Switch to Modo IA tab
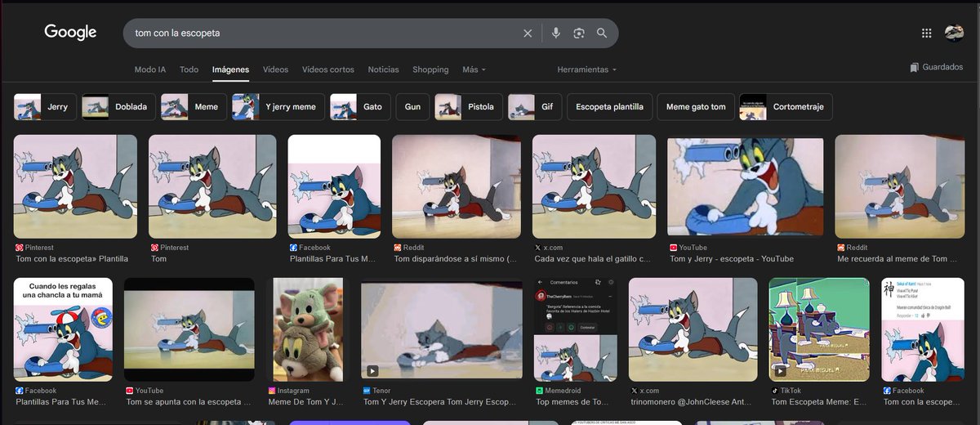This screenshot has width=980, height=425. coord(150,70)
